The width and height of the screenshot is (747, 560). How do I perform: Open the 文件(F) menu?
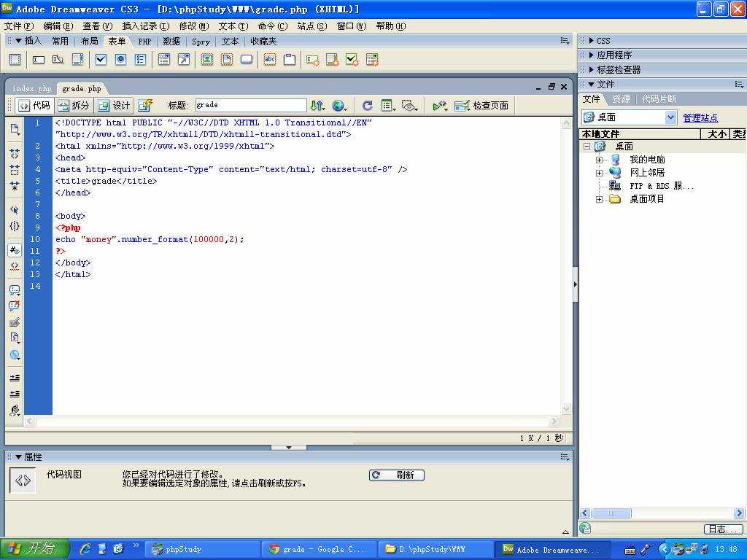click(19, 26)
